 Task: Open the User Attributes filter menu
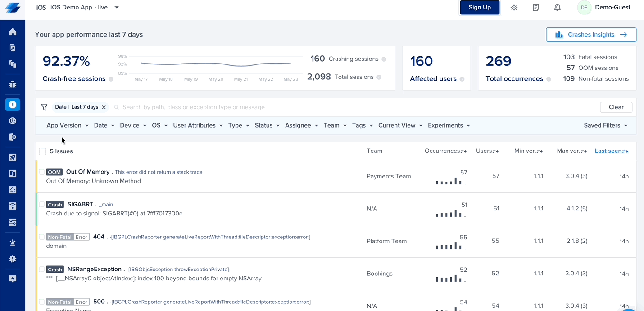point(198,125)
